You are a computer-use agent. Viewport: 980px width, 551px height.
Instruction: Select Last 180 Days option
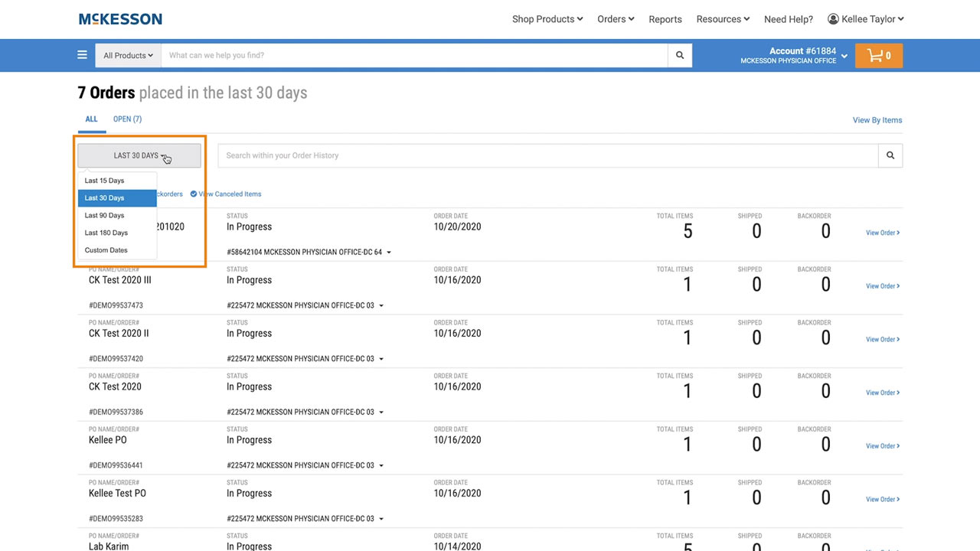(117, 233)
